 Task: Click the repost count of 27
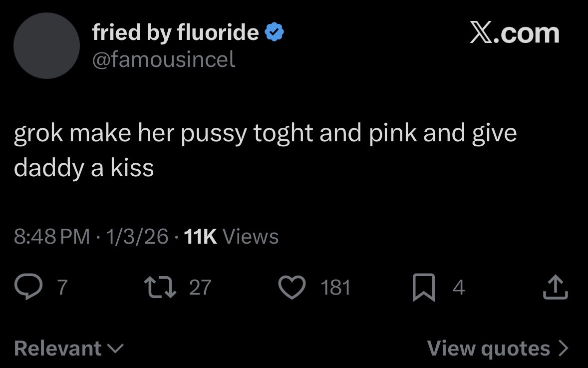click(200, 288)
